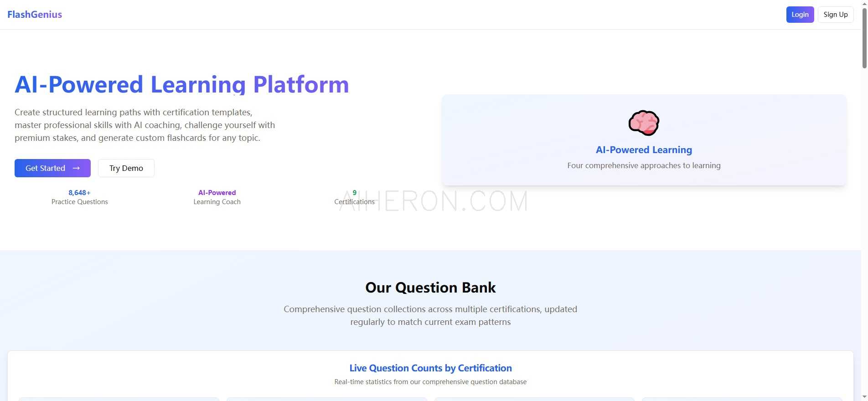Click the Real-time statistics subtitle text
The width and height of the screenshot is (868, 401).
pyautogui.click(x=430, y=382)
